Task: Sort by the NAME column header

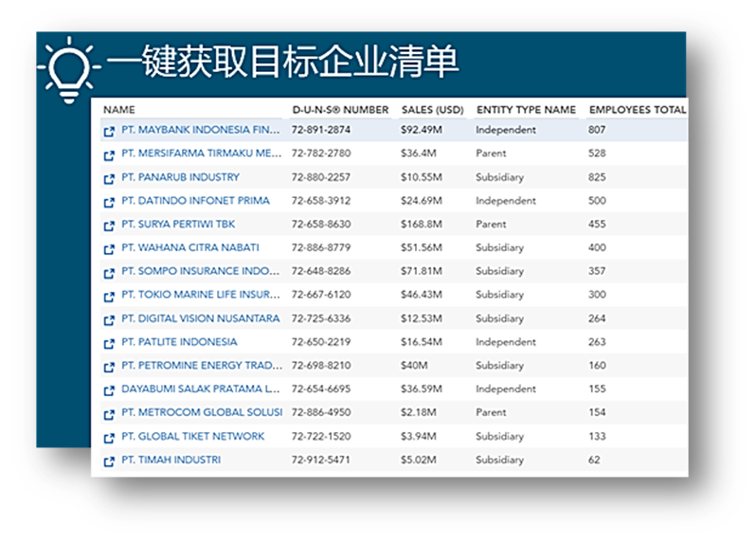Action: (119, 110)
